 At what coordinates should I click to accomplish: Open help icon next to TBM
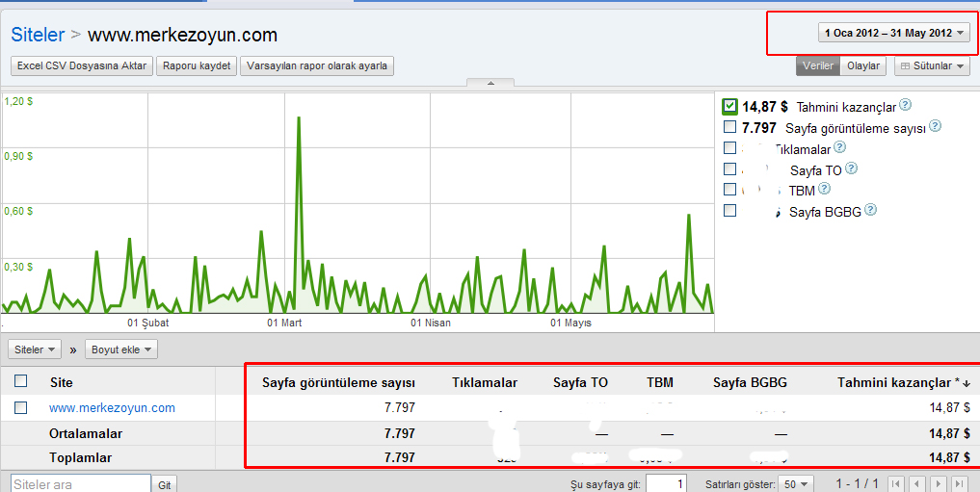click(x=825, y=189)
